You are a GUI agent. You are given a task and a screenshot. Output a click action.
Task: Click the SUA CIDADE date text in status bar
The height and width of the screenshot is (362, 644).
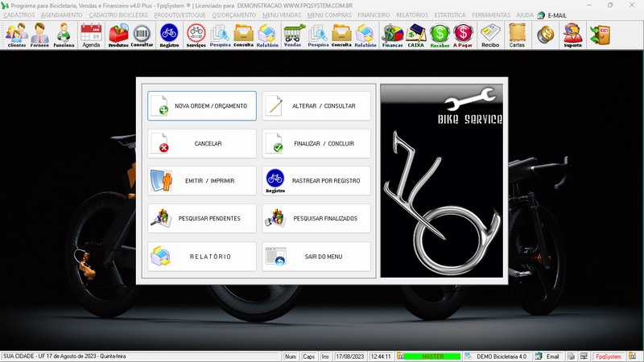click(x=64, y=356)
